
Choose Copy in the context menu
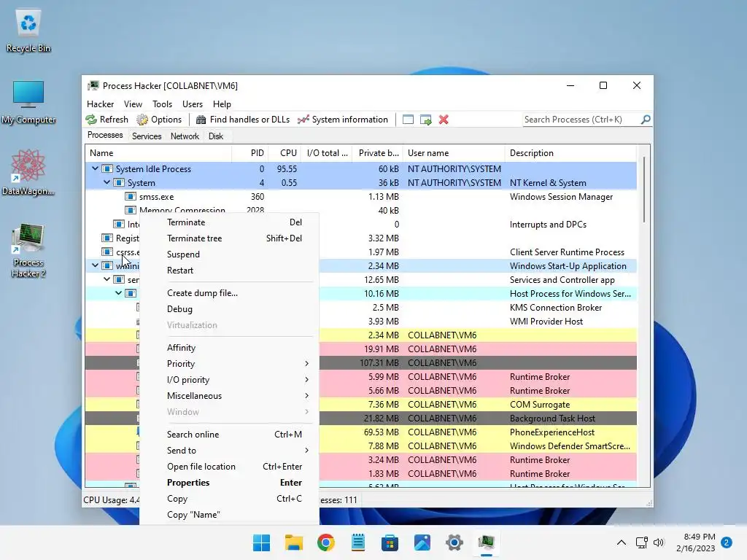tap(229, 499)
